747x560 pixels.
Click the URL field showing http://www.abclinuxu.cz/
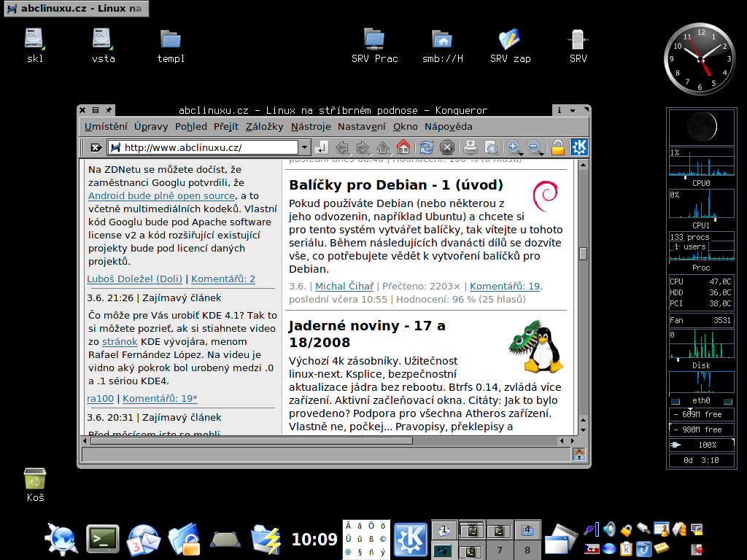point(204,147)
